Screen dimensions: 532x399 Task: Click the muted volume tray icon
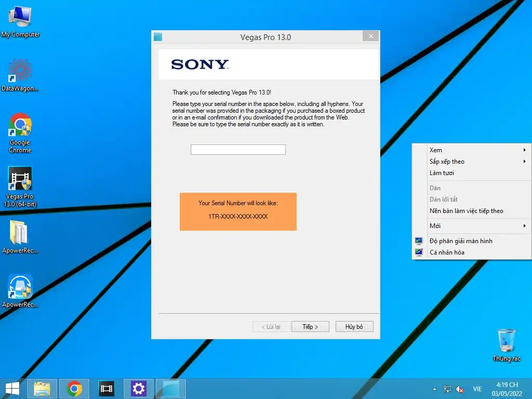(x=460, y=389)
